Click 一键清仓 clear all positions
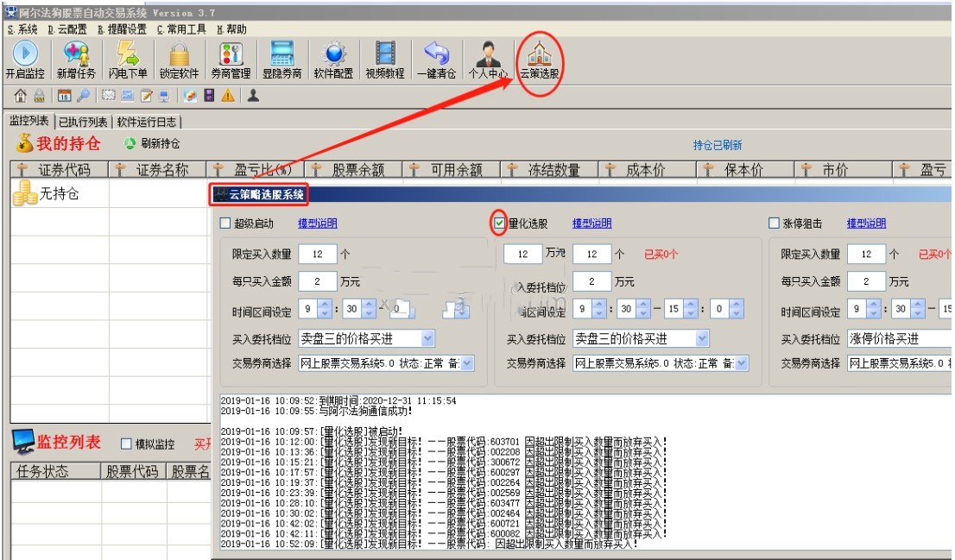955x560 pixels. [x=436, y=59]
